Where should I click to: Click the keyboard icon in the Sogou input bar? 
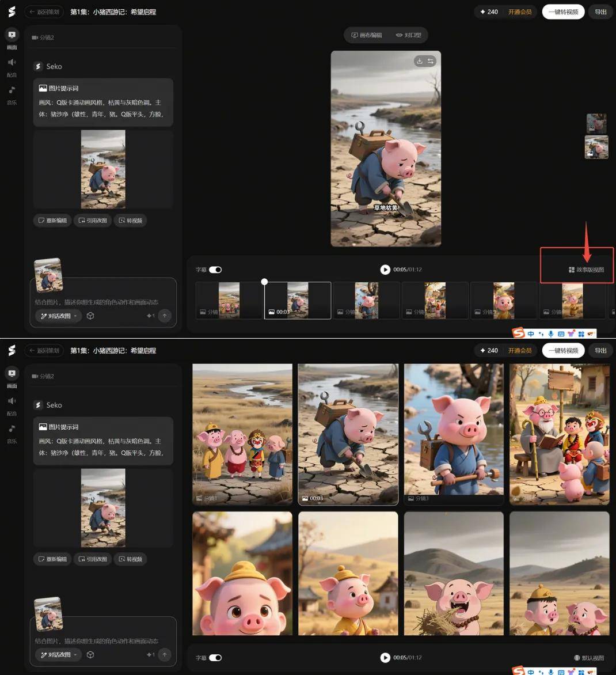tap(561, 333)
